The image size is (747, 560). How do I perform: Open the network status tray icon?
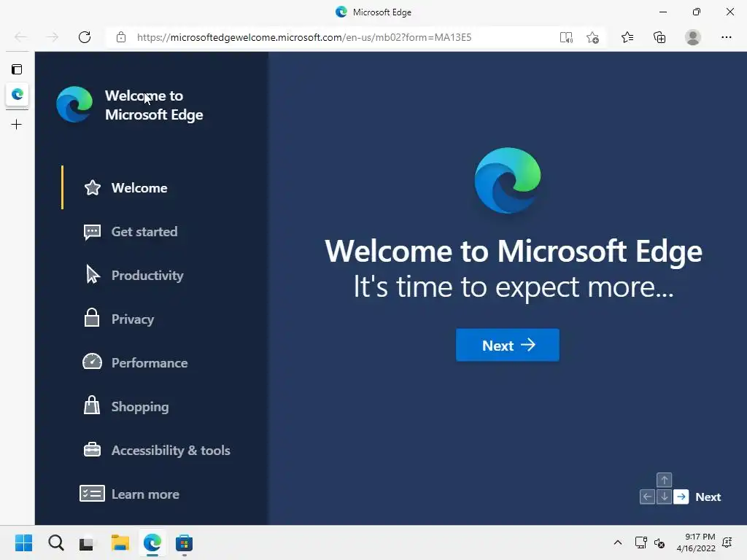(x=640, y=542)
